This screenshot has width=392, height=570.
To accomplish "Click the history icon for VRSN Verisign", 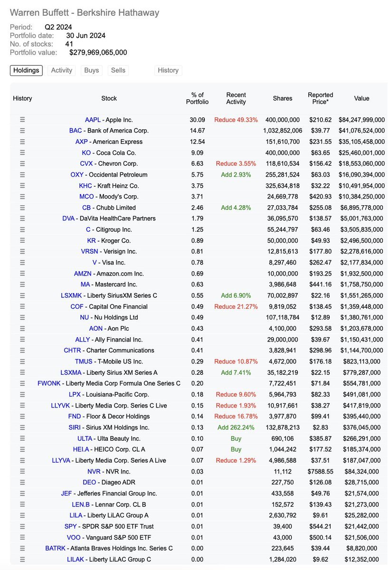I will tap(22, 252).
